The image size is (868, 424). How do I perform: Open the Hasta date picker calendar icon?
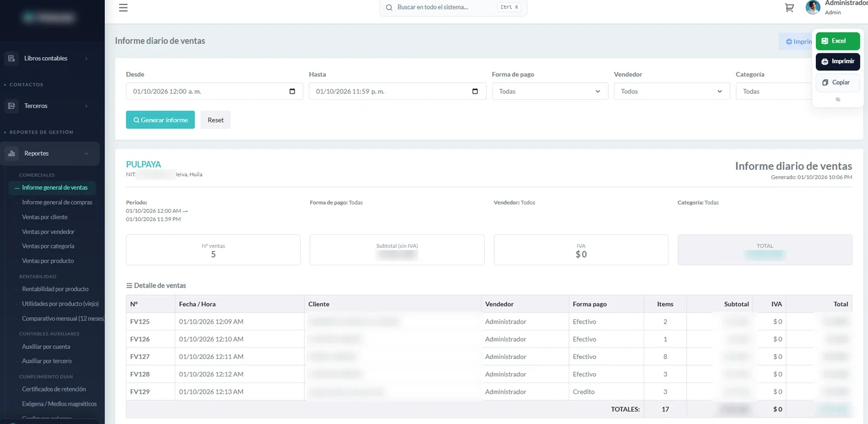click(x=476, y=92)
